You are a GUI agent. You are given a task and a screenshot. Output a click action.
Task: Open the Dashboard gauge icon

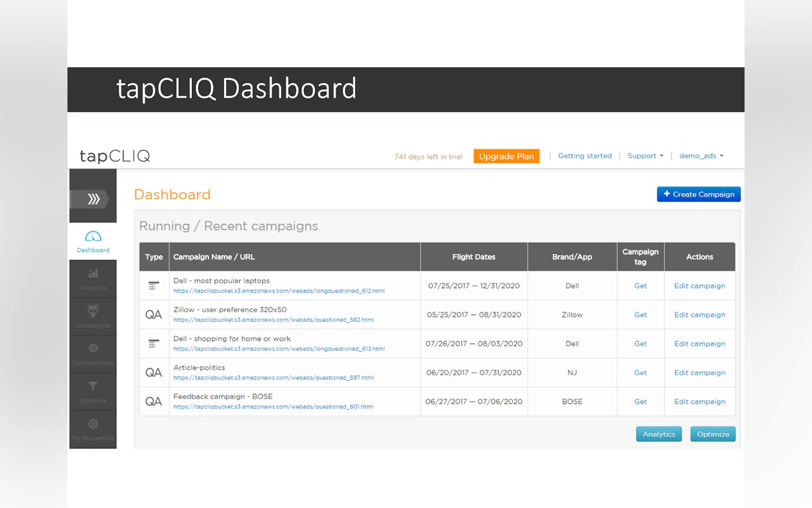click(x=93, y=237)
